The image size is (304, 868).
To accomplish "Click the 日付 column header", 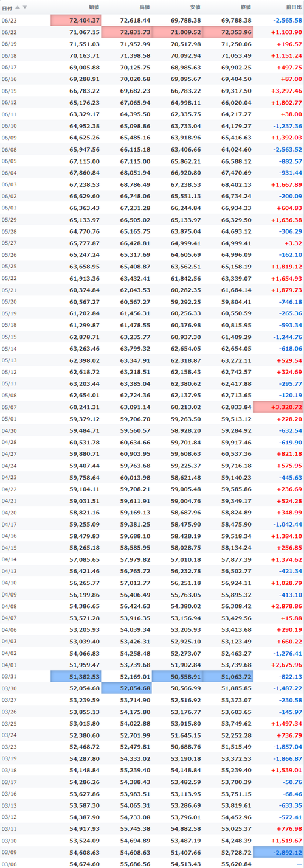I will [7, 7].
